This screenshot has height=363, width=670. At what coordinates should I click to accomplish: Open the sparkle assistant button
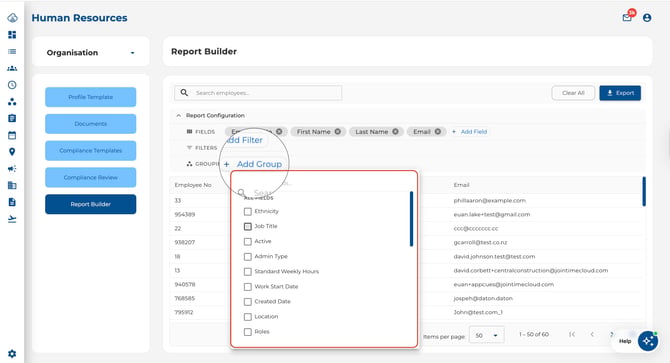click(x=648, y=341)
